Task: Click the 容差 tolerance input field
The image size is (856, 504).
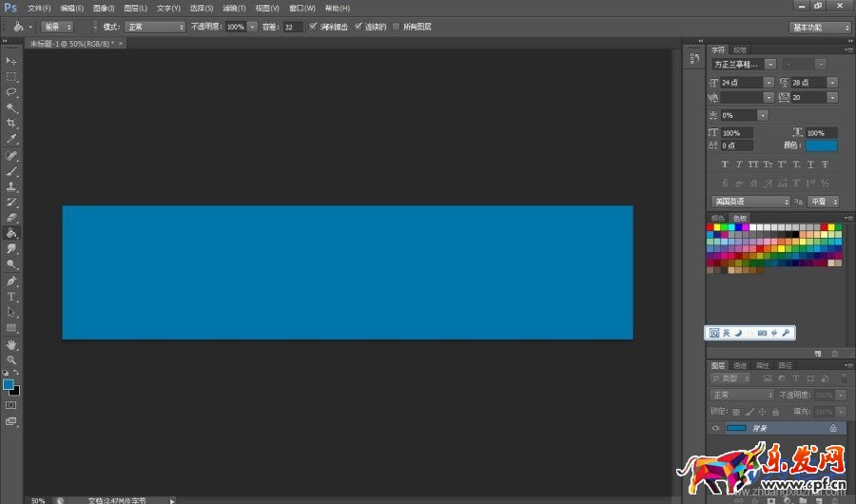Action: [292, 27]
